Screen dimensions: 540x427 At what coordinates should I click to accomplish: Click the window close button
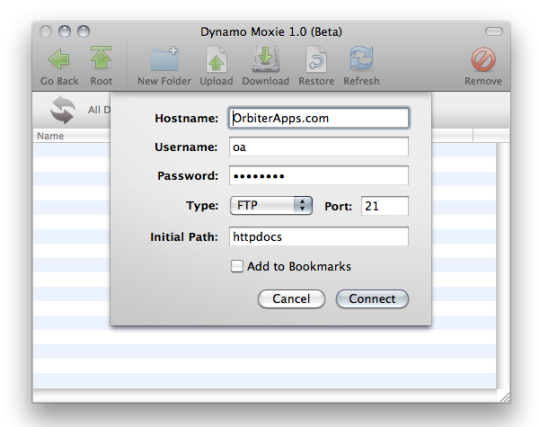45,32
